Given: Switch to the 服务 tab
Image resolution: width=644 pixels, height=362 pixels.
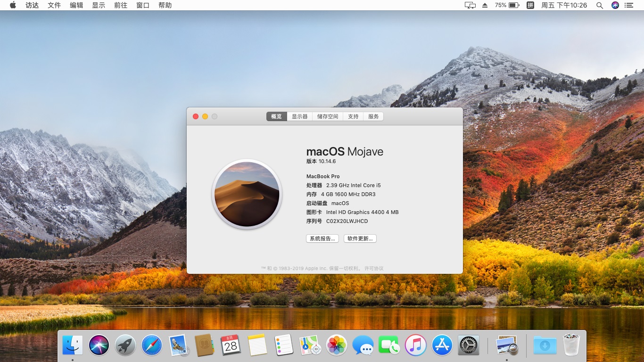Looking at the screenshot, I should point(373,116).
